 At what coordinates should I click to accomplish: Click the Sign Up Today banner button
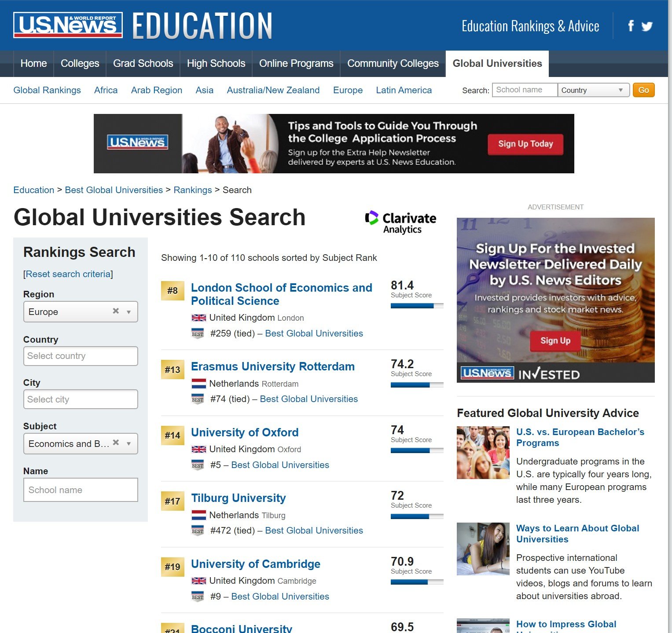[525, 144]
